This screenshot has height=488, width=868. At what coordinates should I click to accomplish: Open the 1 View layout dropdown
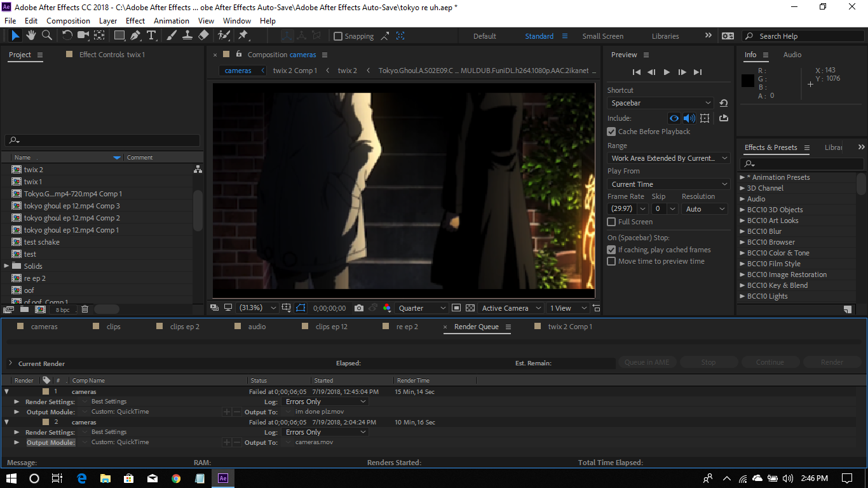(x=568, y=308)
